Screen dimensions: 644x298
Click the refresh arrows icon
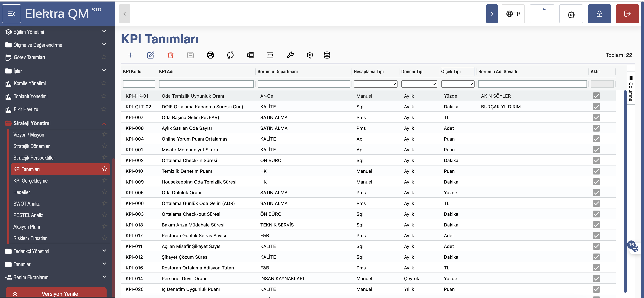(x=230, y=55)
